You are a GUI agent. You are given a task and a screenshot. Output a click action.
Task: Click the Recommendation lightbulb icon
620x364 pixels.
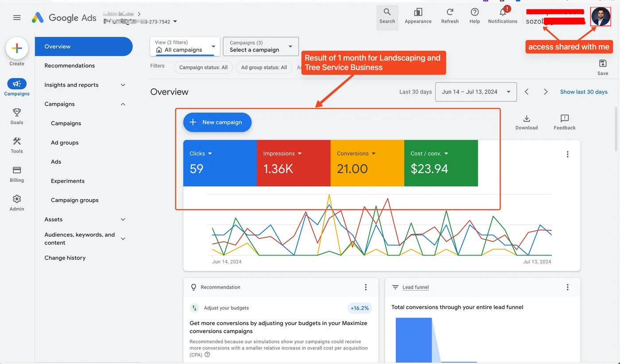(194, 287)
